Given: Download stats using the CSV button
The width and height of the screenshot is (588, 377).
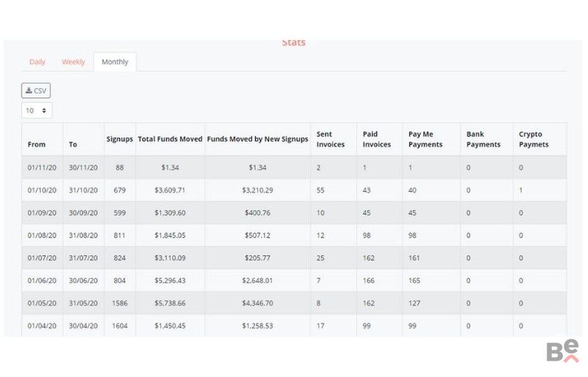Looking at the screenshot, I should tap(36, 90).
